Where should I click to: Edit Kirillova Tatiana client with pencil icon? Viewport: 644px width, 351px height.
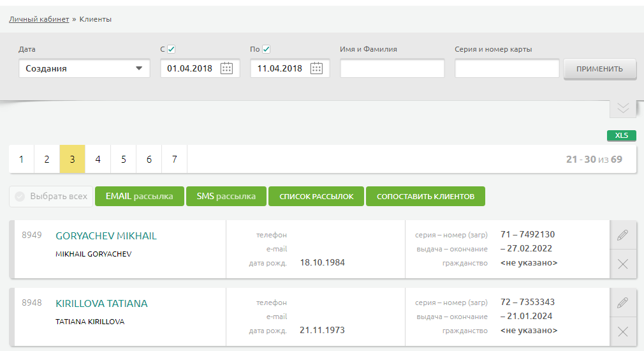623,303
